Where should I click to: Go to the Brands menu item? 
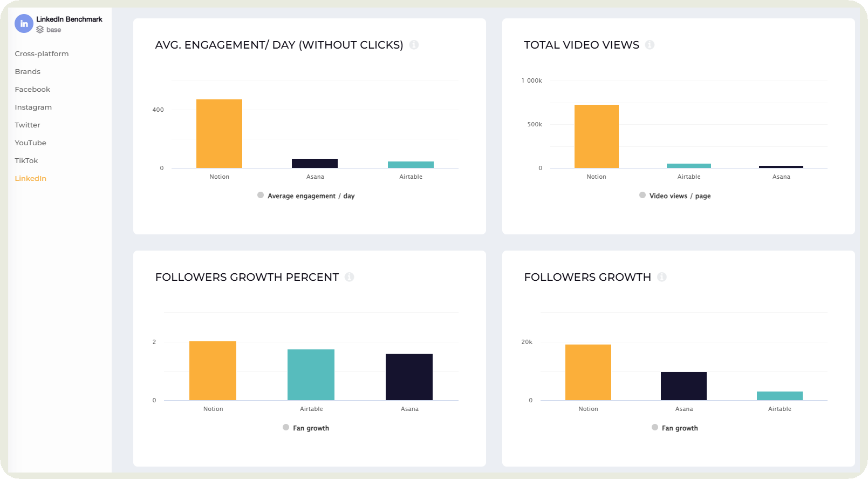(28, 71)
